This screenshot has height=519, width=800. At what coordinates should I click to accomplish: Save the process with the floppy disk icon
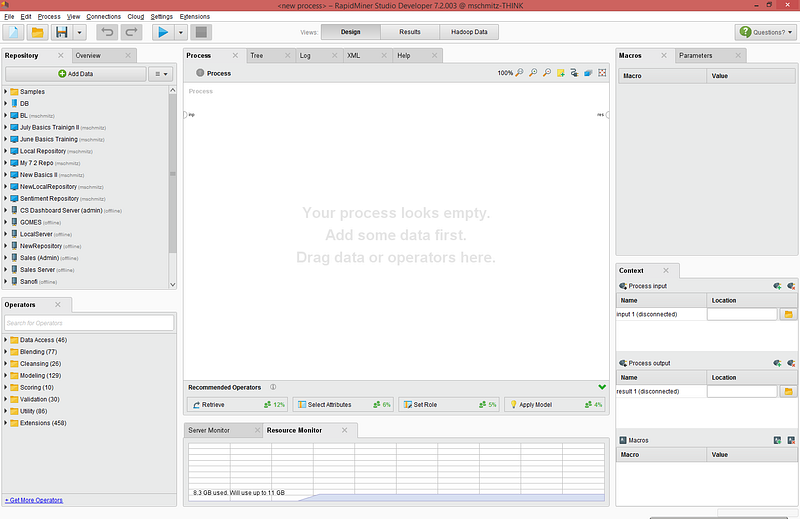click(62, 32)
